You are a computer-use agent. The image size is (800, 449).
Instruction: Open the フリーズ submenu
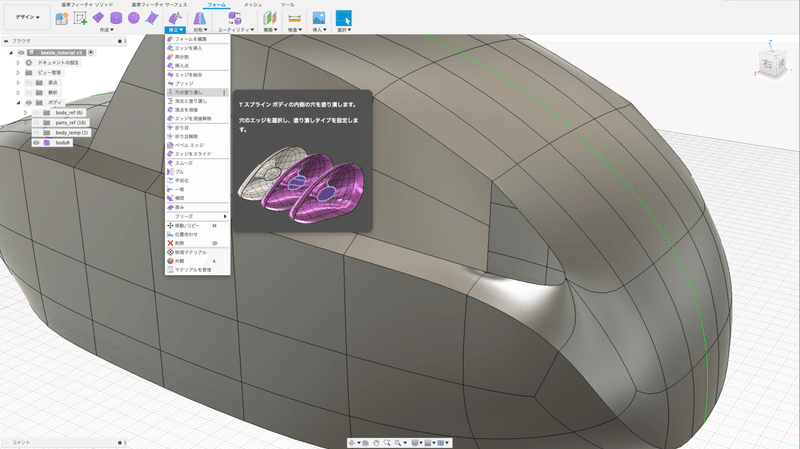tap(197, 216)
